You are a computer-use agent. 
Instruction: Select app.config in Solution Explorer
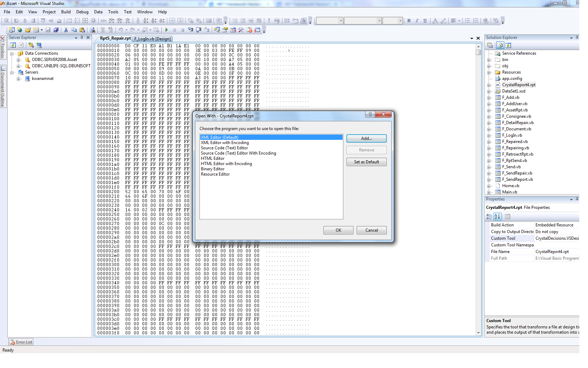512,79
